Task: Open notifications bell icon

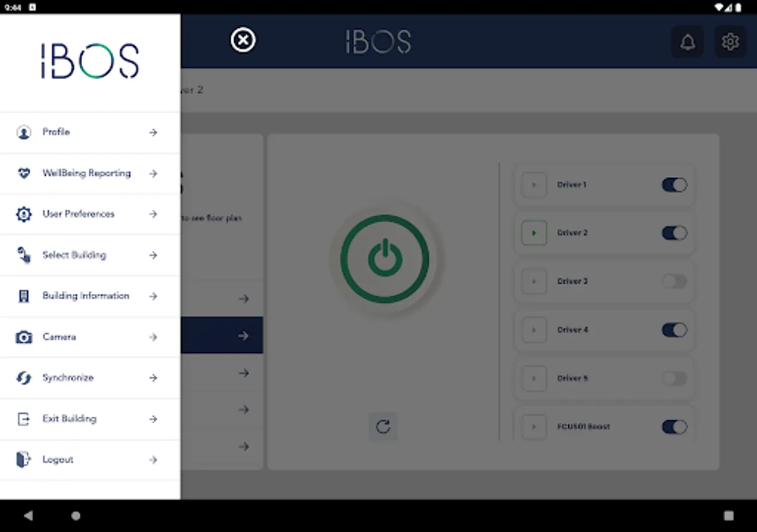Action: [x=687, y=42]
